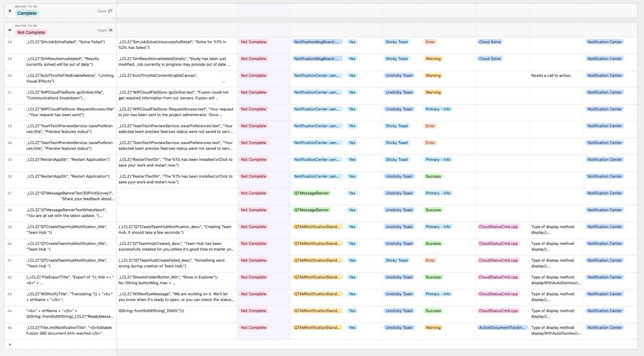Screen dimensions: 644x356
Task: Click the Primary - Info tag in row 43
Action: click(437, 294)
